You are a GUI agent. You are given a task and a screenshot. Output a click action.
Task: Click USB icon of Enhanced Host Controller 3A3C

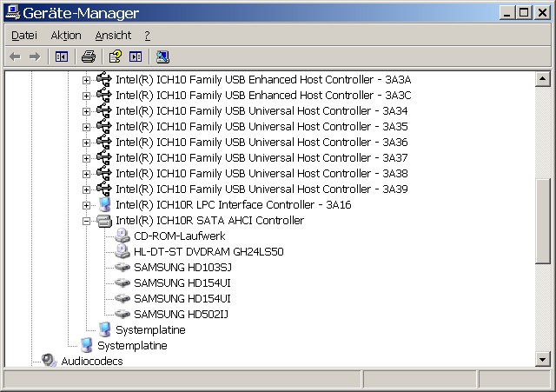click(104, 95)
